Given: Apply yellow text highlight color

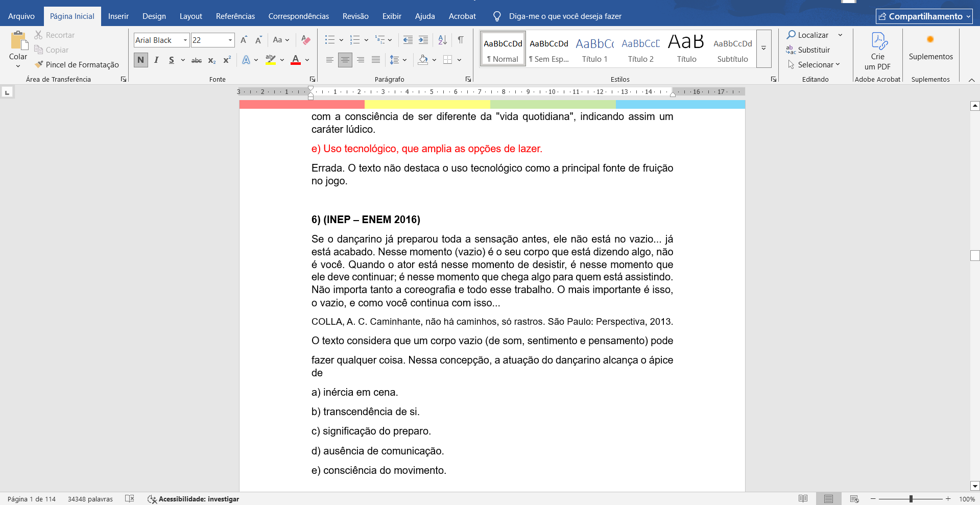Looking at the screenshot, I should click(271, 60).
